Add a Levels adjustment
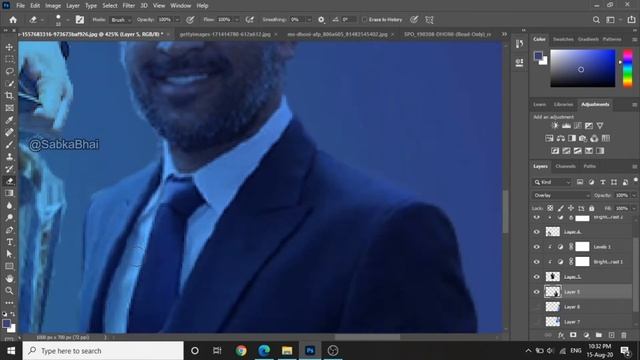 566,126
